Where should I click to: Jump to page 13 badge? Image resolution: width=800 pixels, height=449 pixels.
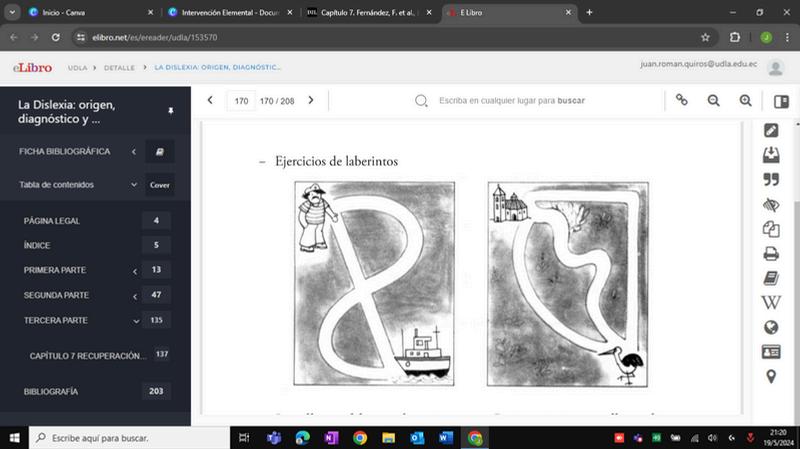[x=156, y=269]
